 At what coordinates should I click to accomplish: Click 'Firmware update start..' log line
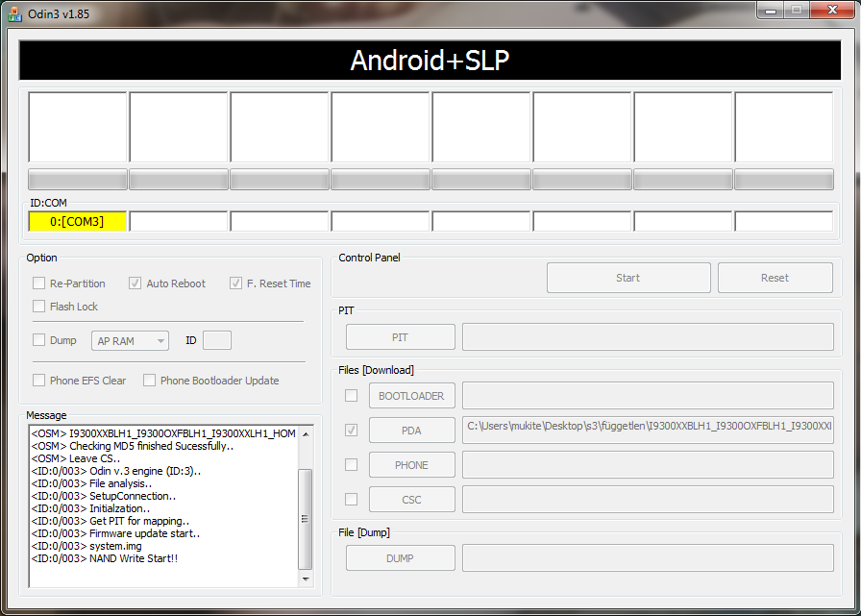(x=115, y=533)
